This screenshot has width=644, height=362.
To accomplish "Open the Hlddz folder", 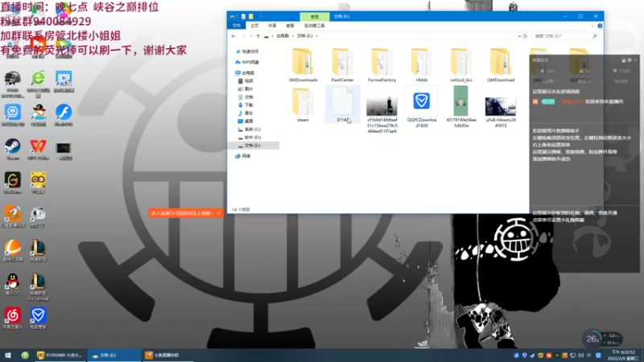I will (x=421, y=65).
